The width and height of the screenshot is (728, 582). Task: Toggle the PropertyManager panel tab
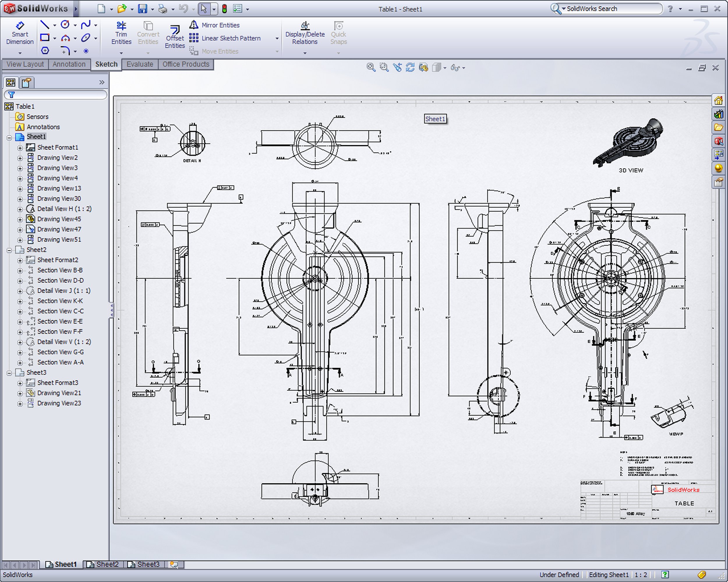[x=27, y=83]
